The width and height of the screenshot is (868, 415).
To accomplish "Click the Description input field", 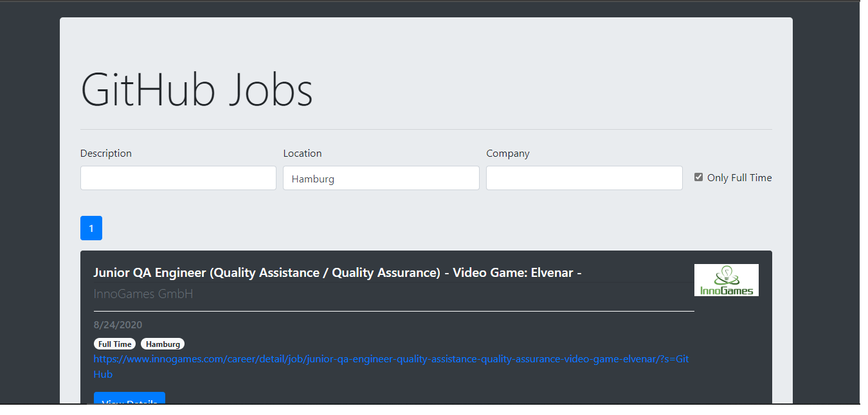I will [x=178, y=178].
